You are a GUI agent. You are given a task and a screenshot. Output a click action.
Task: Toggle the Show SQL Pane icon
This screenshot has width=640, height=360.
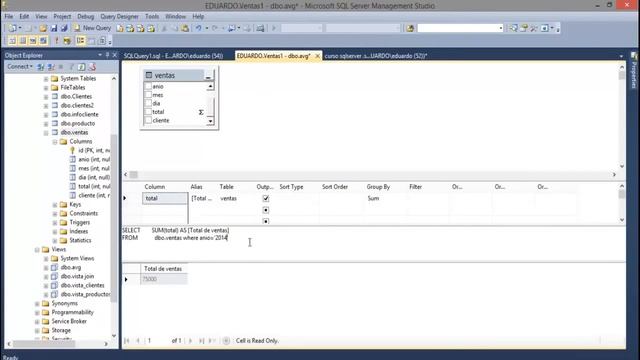pyautogui.click(x=33, y=41)
